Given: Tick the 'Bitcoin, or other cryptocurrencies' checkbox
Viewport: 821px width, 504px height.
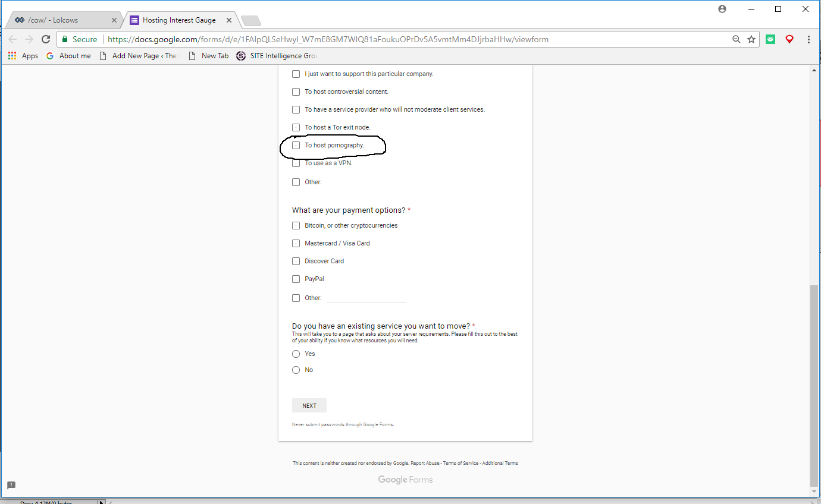Looking at the screenshot, I should (296, 226).
